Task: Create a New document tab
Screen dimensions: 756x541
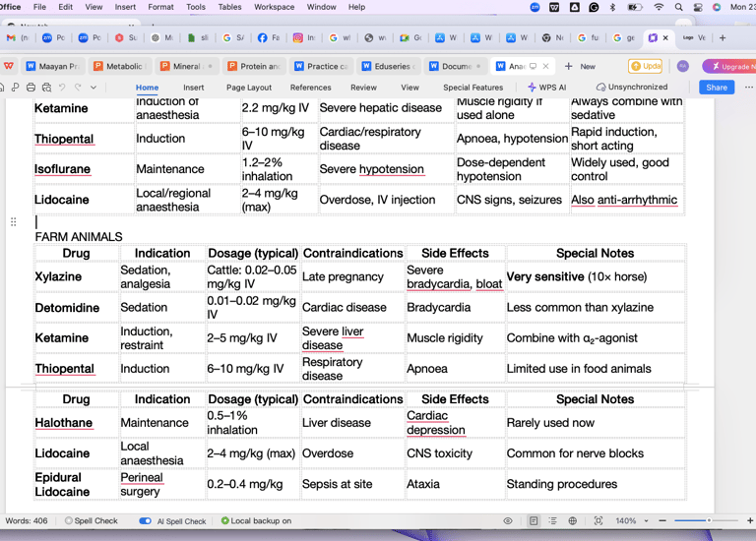Action: tap(580, 67)
